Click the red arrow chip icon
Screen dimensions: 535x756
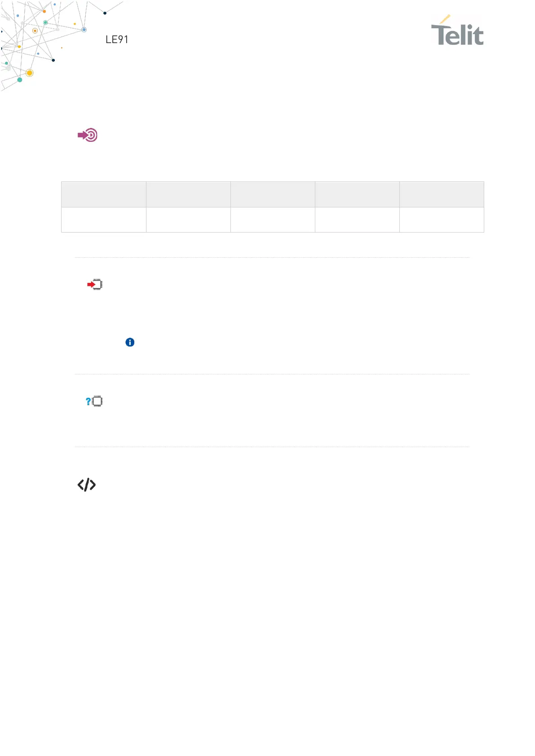[x=95, y=284]
